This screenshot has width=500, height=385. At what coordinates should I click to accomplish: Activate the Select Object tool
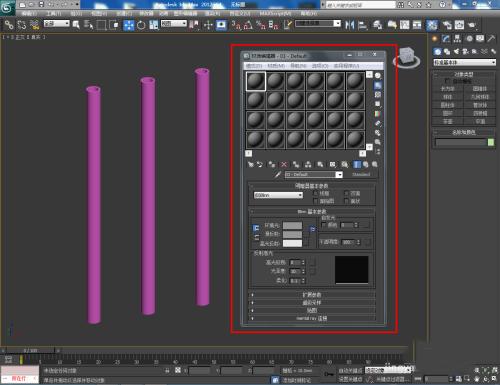click(76, 25)
